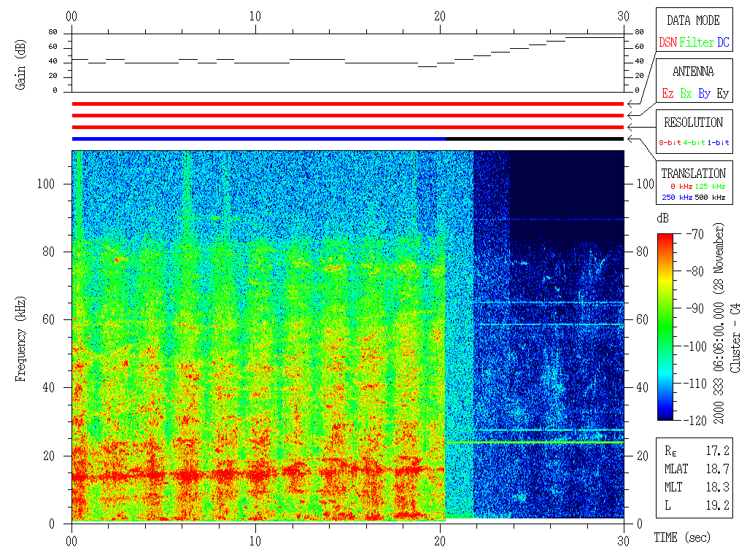Select the blue DC data mode label

point(723,43)
